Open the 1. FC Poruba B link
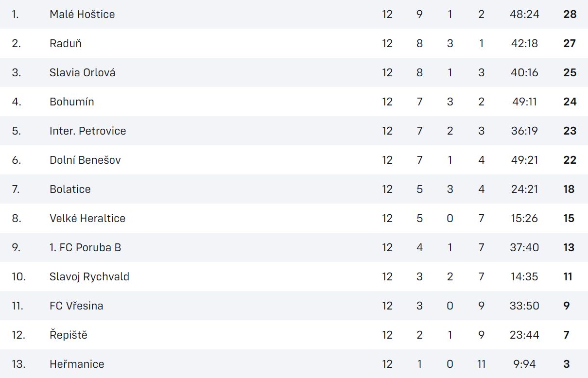 (x=85, y=247)
